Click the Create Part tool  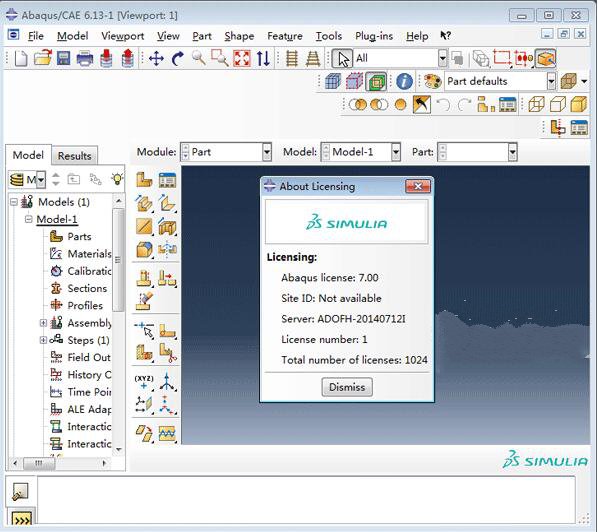point(144,180)
